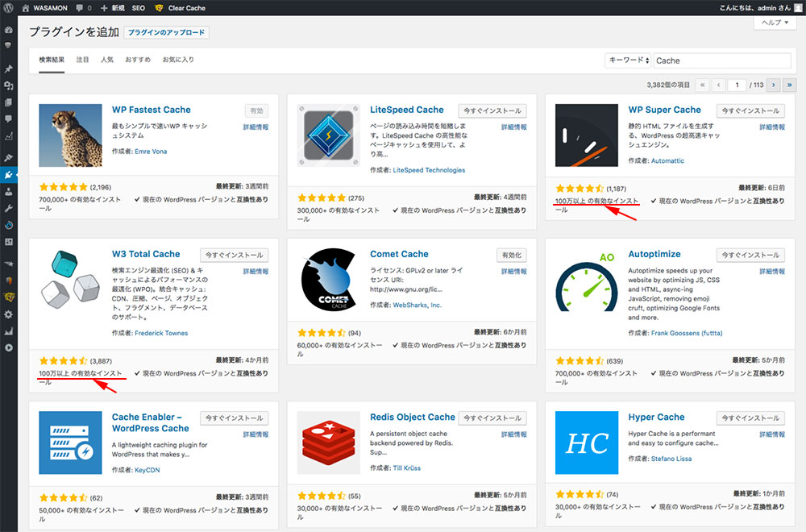Open the blue circular sidebar icon

tap(8, 225)
